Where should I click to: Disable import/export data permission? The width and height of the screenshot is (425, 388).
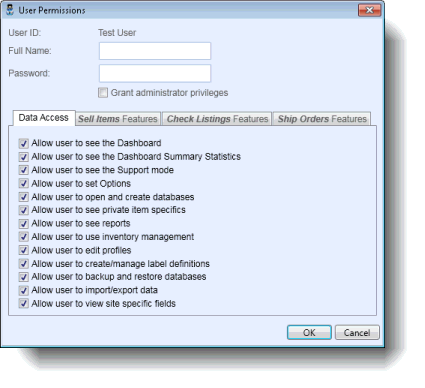(x=23, y=290)
